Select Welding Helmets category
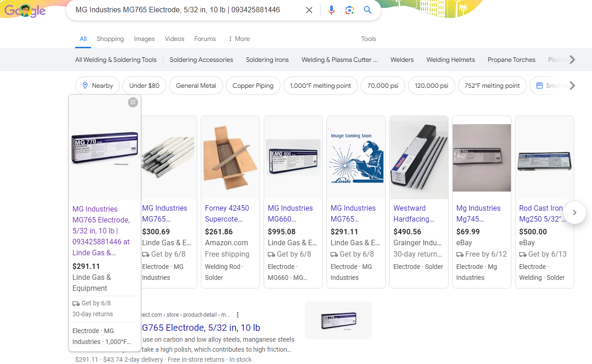This screenshot has height=364, width=592. [450, 60]
